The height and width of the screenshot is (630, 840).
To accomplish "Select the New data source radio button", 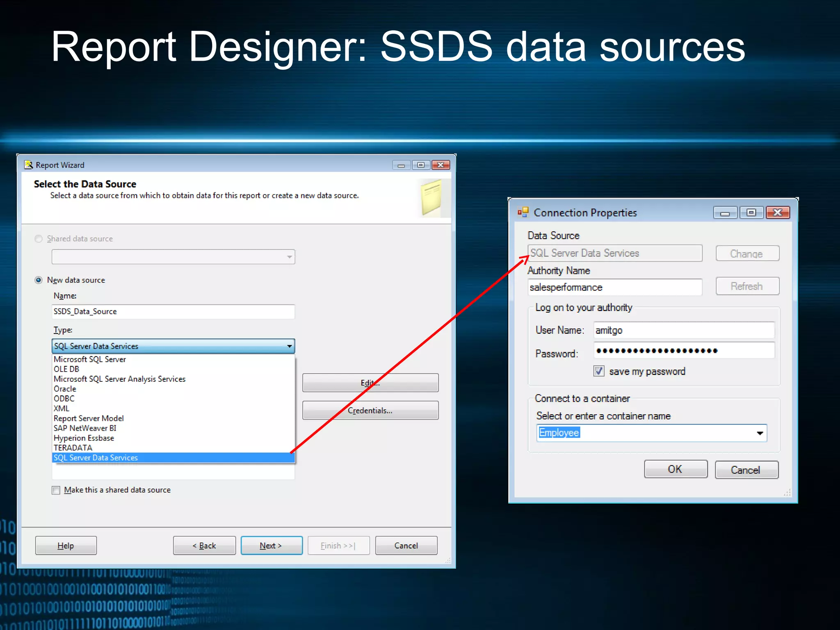I will [x=39, y=280].
